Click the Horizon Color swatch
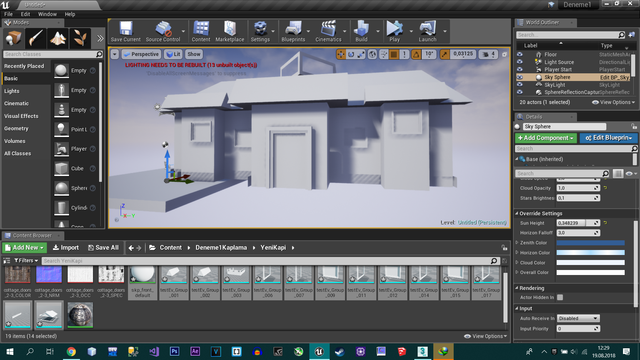640x360 pixels. pyautogui.click(x=590, y=253)
